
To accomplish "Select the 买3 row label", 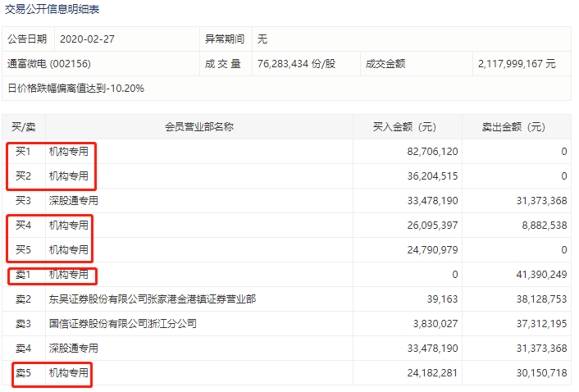I will point(23,201).
